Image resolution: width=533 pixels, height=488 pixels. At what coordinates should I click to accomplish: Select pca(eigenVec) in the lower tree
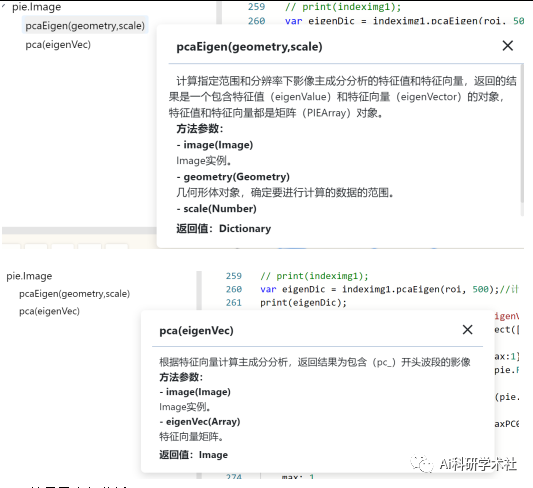[49, 311]
